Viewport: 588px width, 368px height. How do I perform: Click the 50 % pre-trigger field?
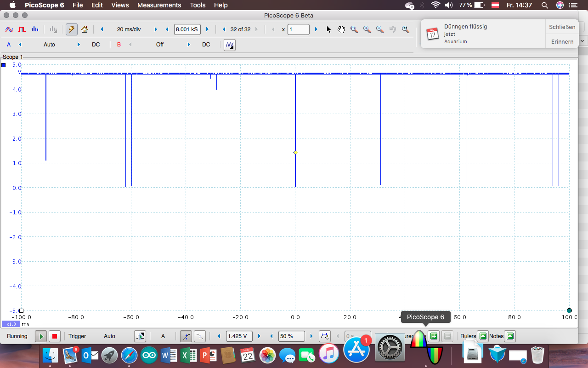[x=292, y=336]
